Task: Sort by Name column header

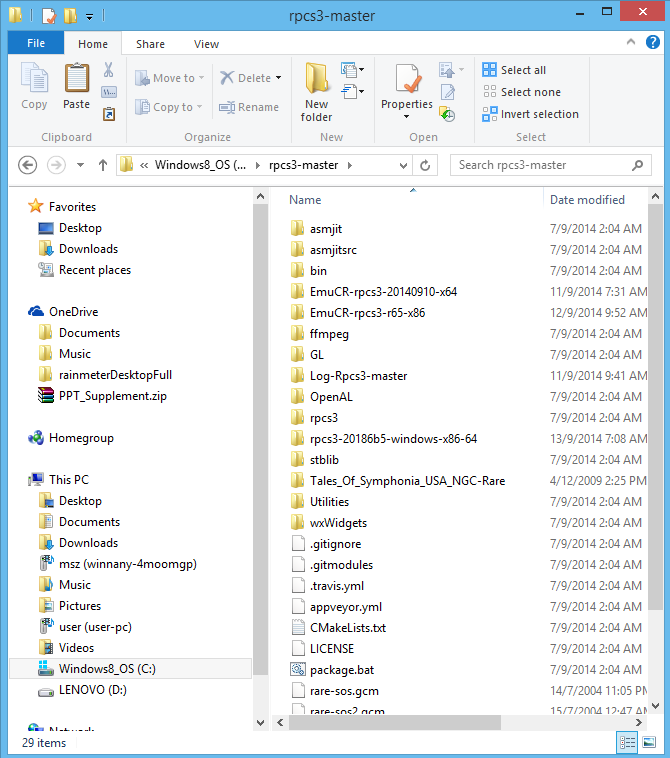Action: pyautogui.click(x=305, y=200)
